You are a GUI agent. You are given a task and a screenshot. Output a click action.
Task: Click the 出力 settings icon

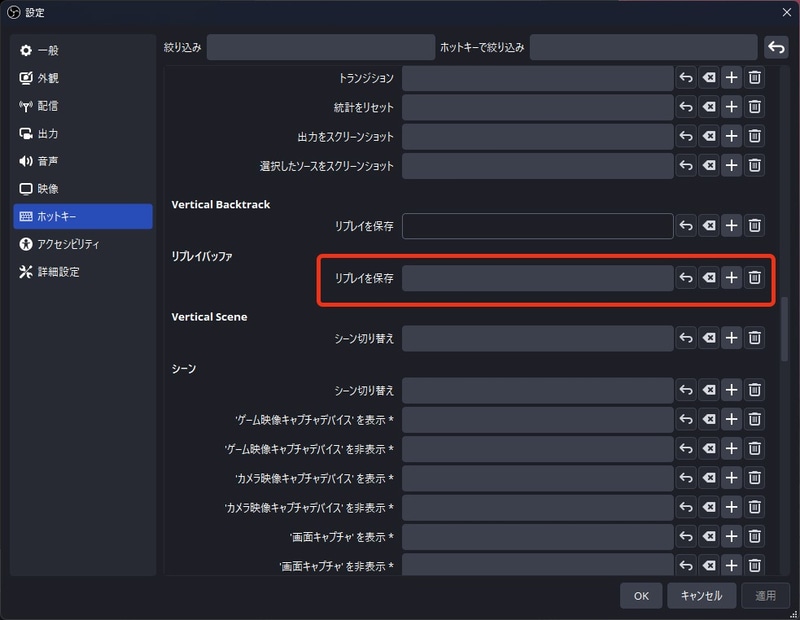tap(27, 134)
